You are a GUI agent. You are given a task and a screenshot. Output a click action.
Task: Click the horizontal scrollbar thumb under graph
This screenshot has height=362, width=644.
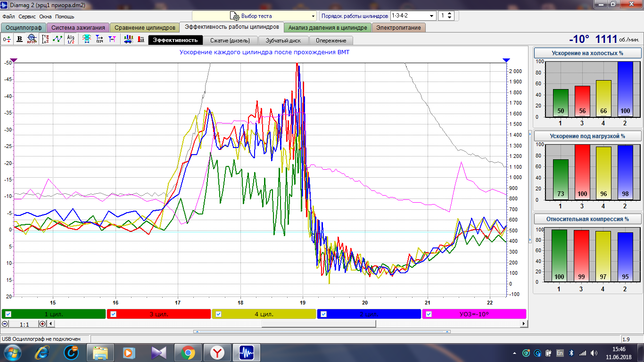click(x=319, y=324)
